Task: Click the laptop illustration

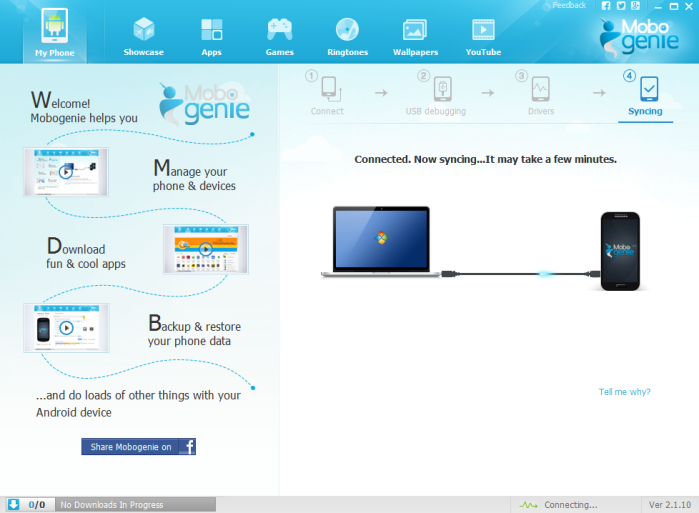Action: (x=381, y=242)
